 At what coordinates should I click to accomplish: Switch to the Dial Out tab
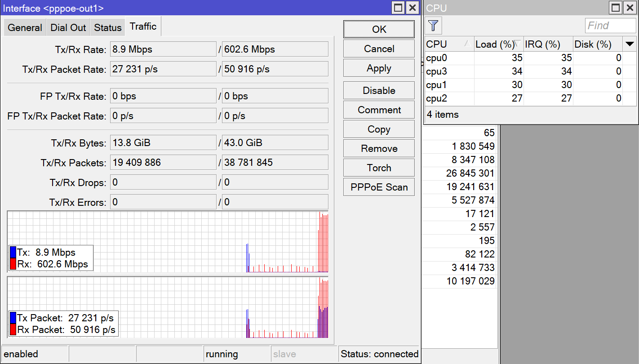click(68, 27)
